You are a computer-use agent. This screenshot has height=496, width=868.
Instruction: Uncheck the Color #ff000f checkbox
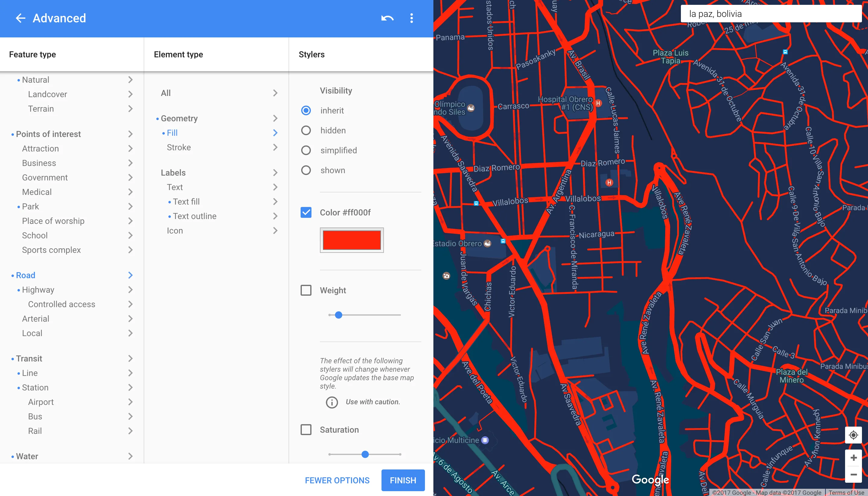click(306, 213)
